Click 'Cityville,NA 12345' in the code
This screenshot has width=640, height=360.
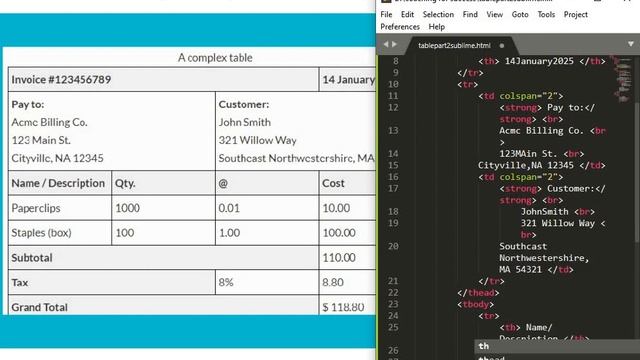(526, 165)
